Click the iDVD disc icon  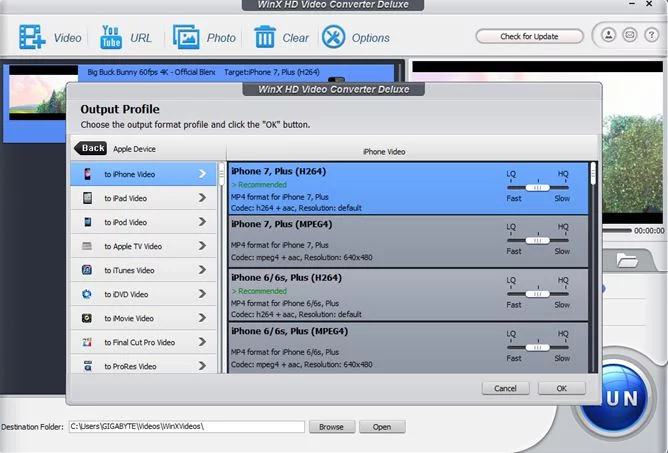tap(87, 294)
